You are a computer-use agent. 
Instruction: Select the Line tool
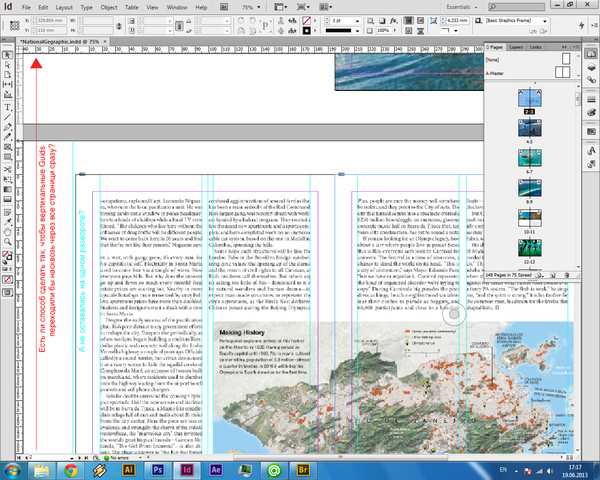(7, 117)
